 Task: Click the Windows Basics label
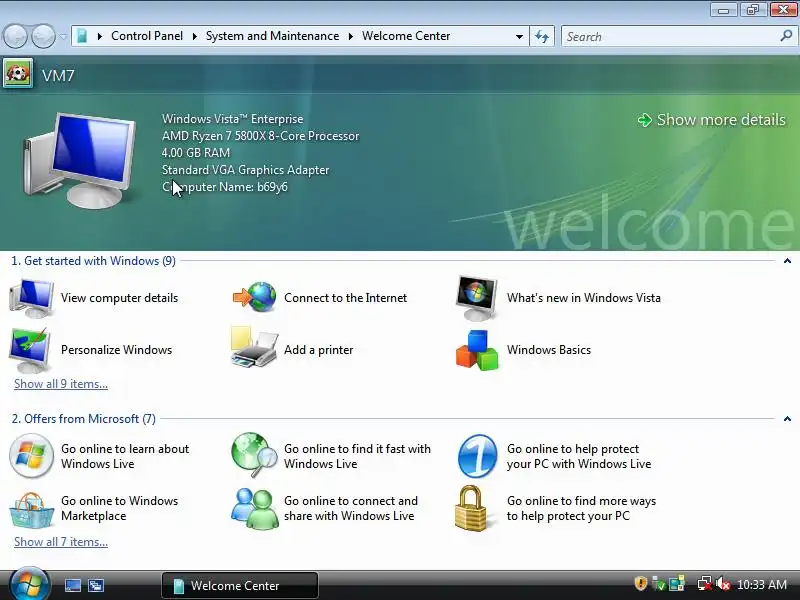[549, 350]
